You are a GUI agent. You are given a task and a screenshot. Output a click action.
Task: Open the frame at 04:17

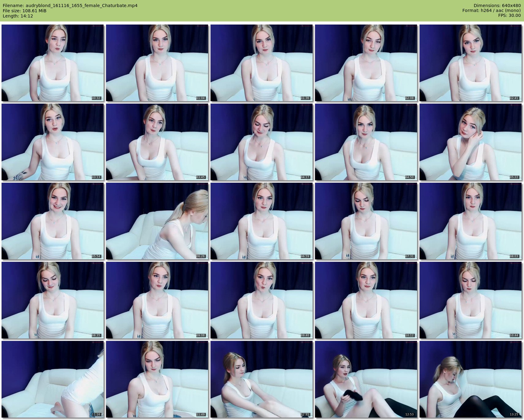tap(261, 142)
